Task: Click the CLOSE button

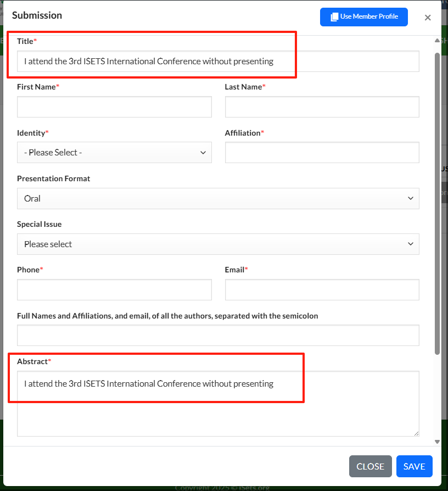Action: [371, 466]
